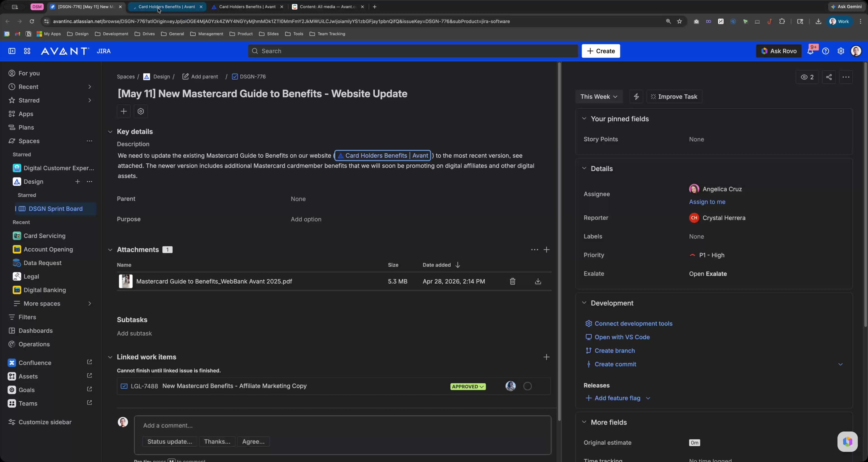
Task: Add a linked work item
Action: click(x=547, y=357)
